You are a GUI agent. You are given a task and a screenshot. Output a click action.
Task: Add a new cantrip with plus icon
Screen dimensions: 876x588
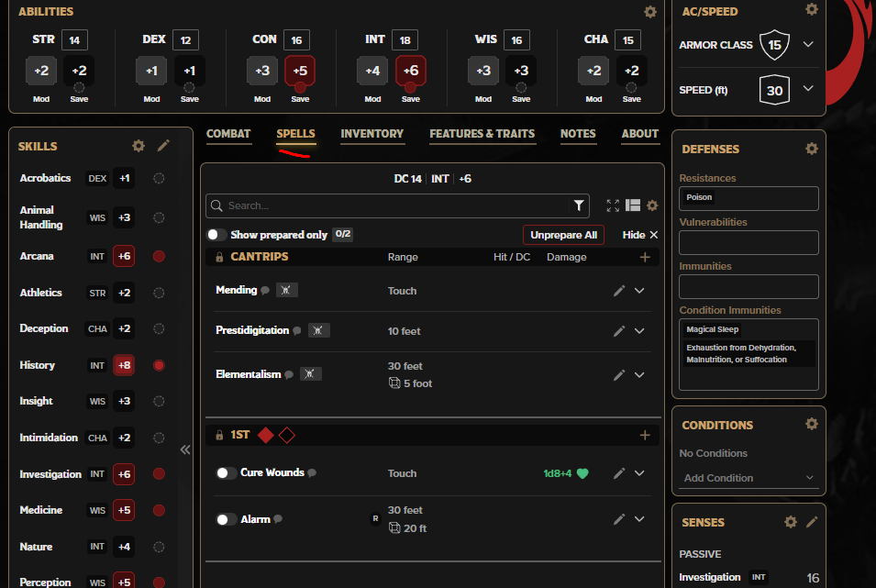pyautogui.click(x=645, y=258)
